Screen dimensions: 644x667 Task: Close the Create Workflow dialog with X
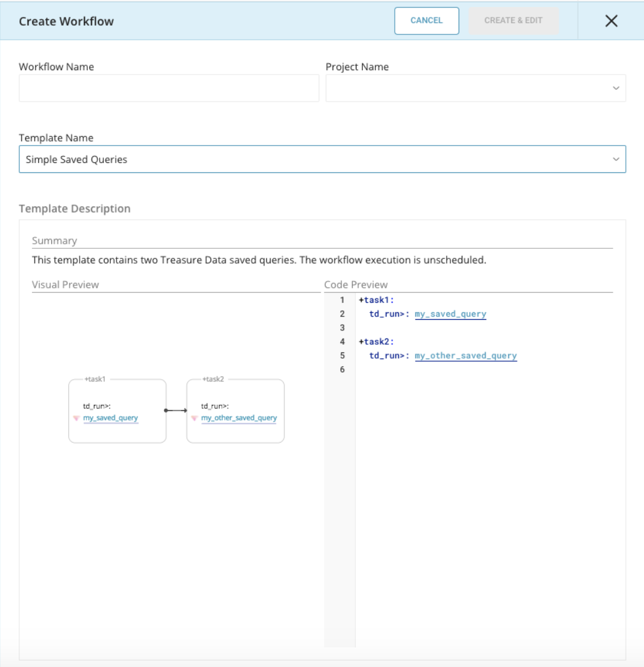coord(611,21)
